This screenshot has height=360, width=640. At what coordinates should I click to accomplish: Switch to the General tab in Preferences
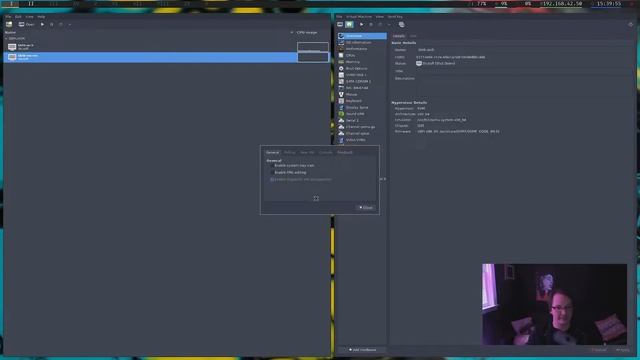(x=273, y=153)
